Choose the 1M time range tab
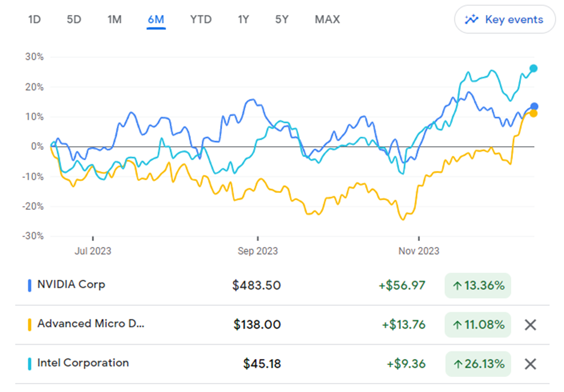This screenshot has height=392, width=564. (x=114, y=20)
